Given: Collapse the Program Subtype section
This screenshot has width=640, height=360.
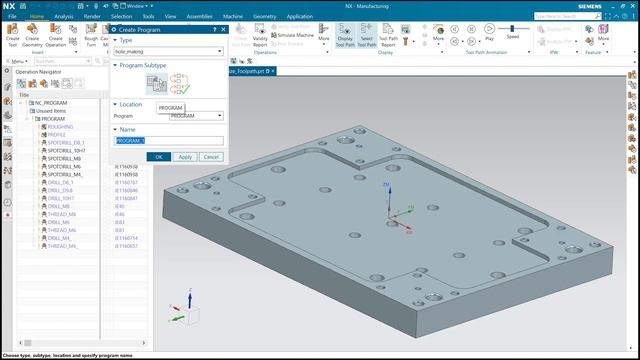Looking at the screenshot, I should click(115, 65).
